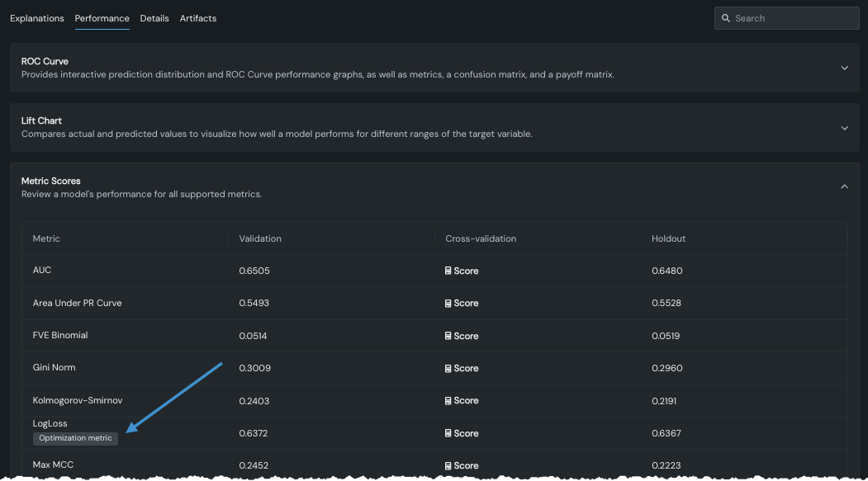868x481 pixels.
Task: Select the Kolmogorov-Smirnov Score calculator icon
Action: tap(448, 401)
